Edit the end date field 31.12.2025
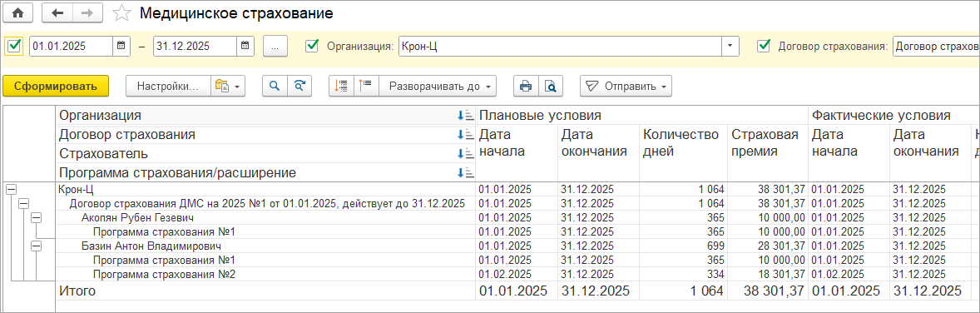 (195, 46)
